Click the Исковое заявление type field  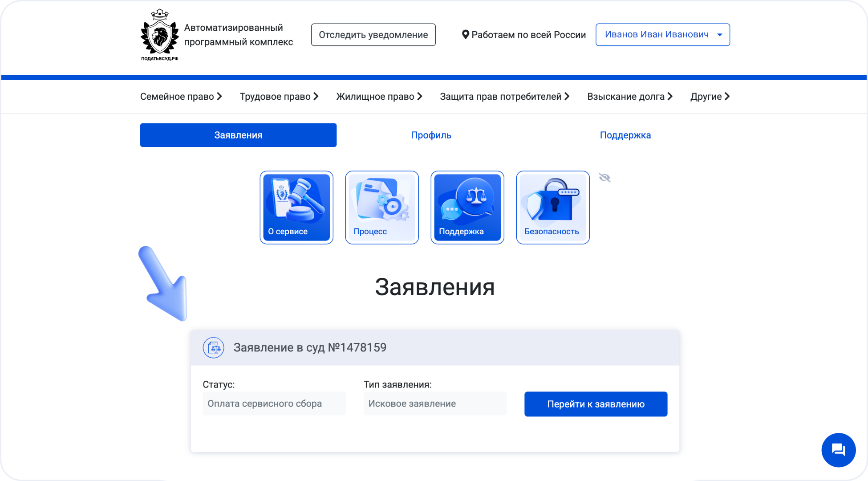(435, 404)
